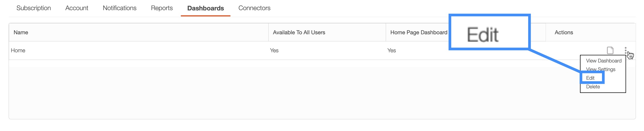Switch to the Subscription tab
The width and height of the screenshot is (644, 131).
point(34,8)
